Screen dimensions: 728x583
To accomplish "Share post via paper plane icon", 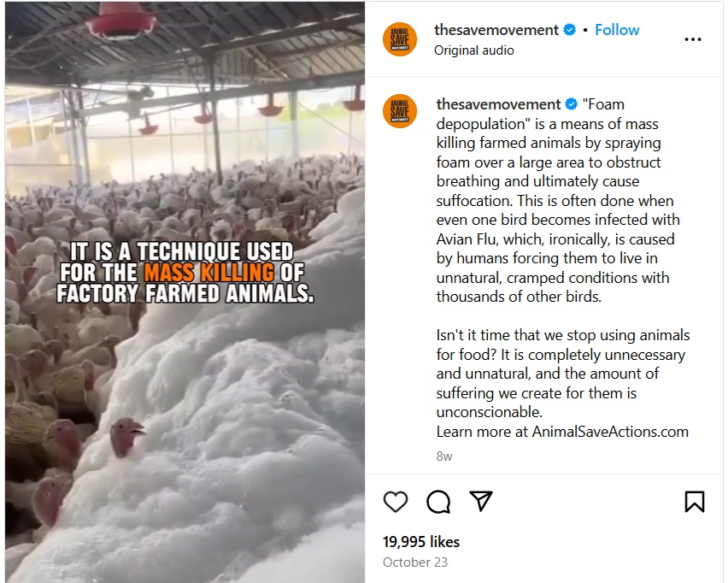I will pyautogui.click(x=480, y=501).
